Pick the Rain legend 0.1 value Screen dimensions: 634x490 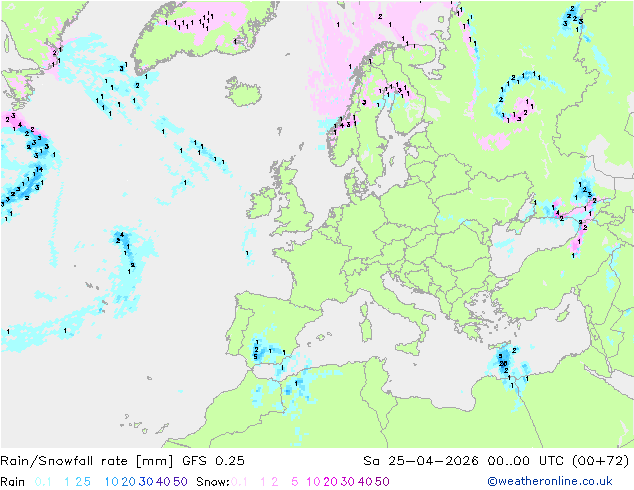(x=43, y=482)
